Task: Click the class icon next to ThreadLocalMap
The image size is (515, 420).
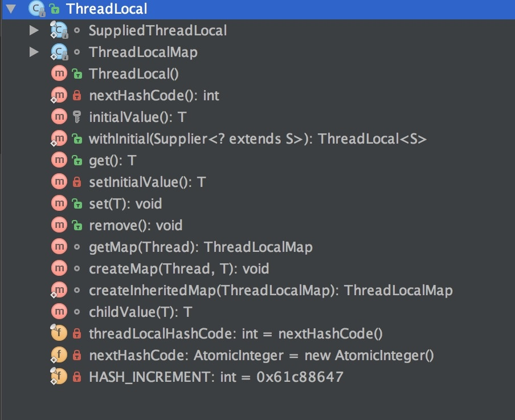Action: tap(59, 52)
